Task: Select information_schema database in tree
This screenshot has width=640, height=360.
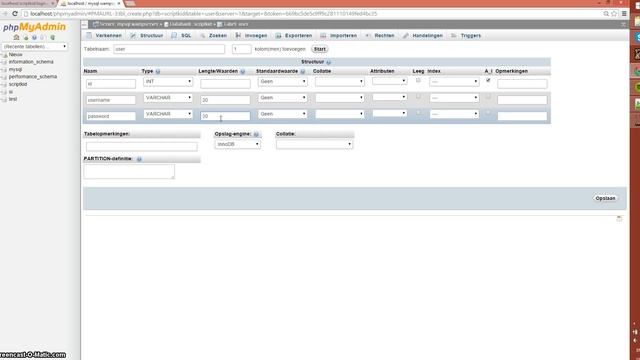Action: point(31,62)
